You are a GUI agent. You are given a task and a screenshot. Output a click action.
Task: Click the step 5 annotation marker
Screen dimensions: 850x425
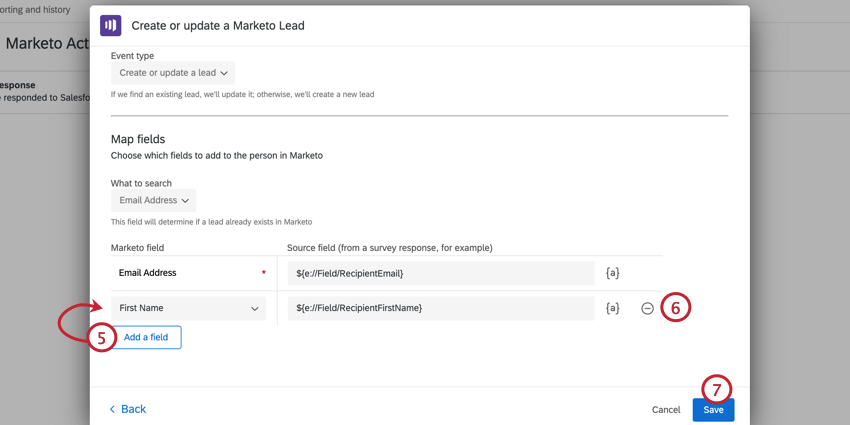click(x=101, y=337)
